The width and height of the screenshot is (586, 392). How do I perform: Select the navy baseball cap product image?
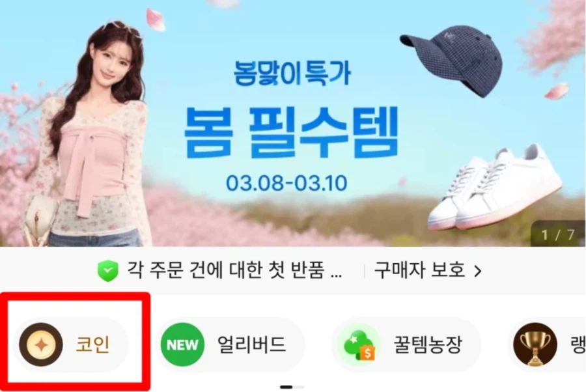coord(452,59)
